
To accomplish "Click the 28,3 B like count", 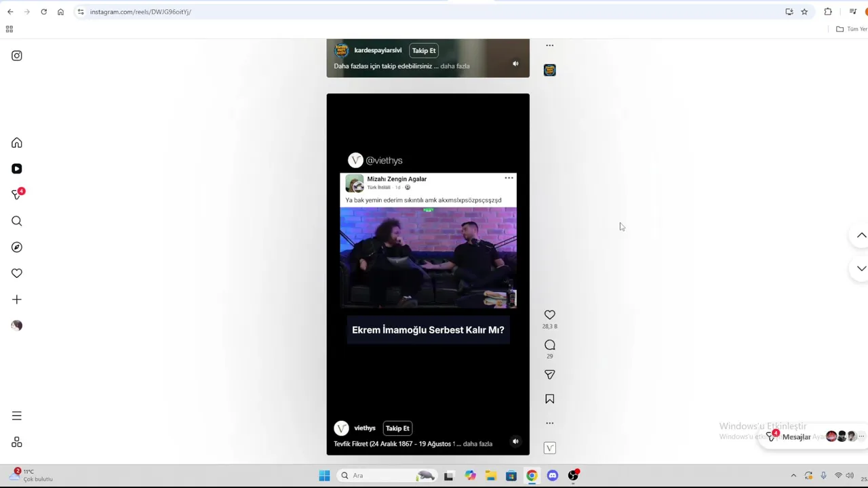I will click(x=550, y=327).
